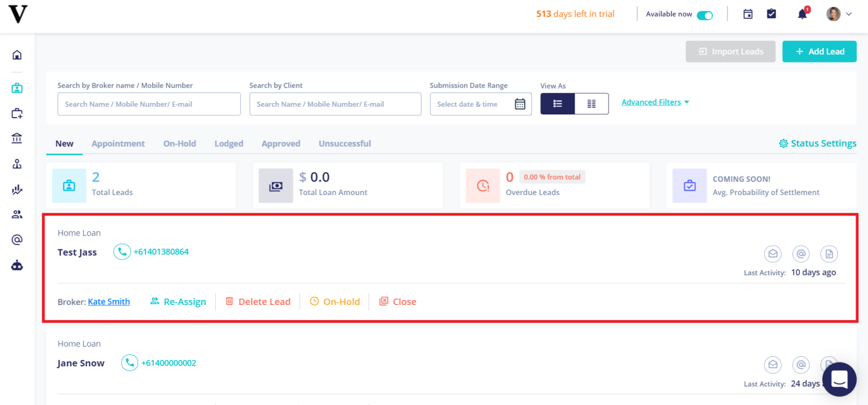Click On-Hold action for Test Jass
The image size is (868, 405).
[335, 301]
